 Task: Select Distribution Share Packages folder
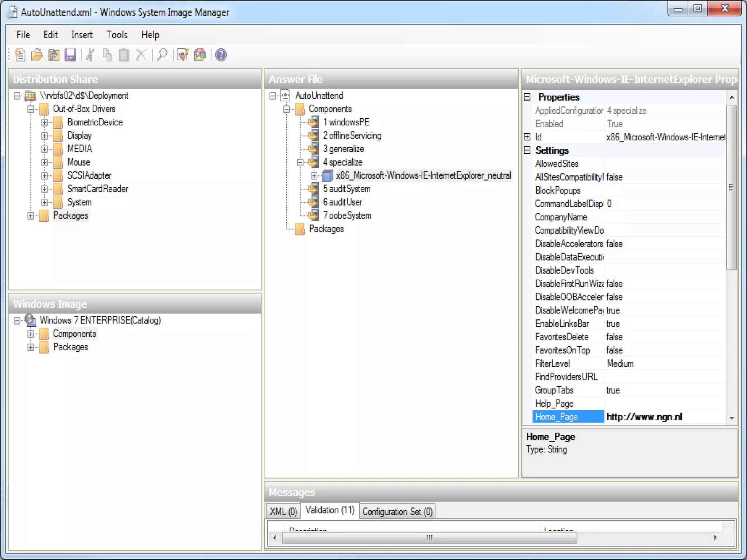point(70,215)
